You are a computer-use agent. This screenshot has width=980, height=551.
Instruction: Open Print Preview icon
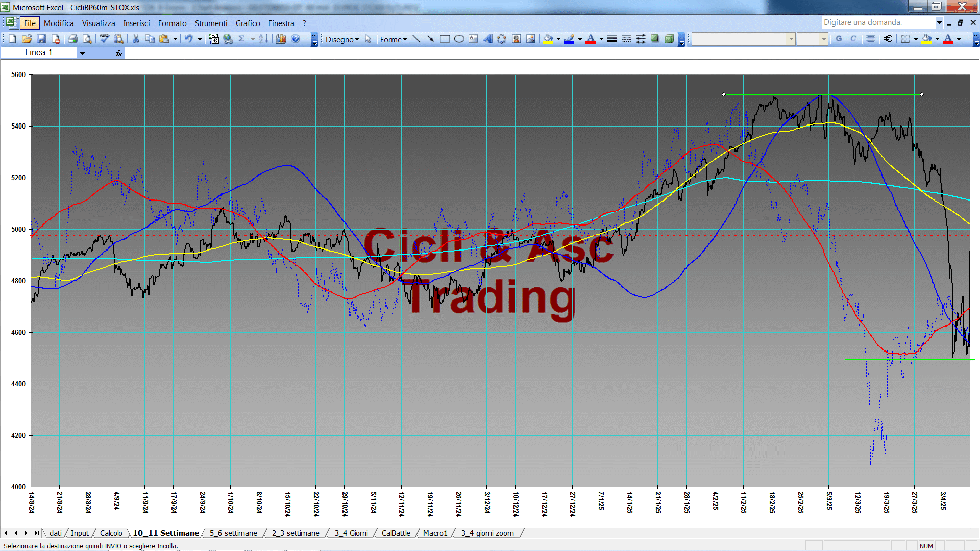tap(87, 39)
